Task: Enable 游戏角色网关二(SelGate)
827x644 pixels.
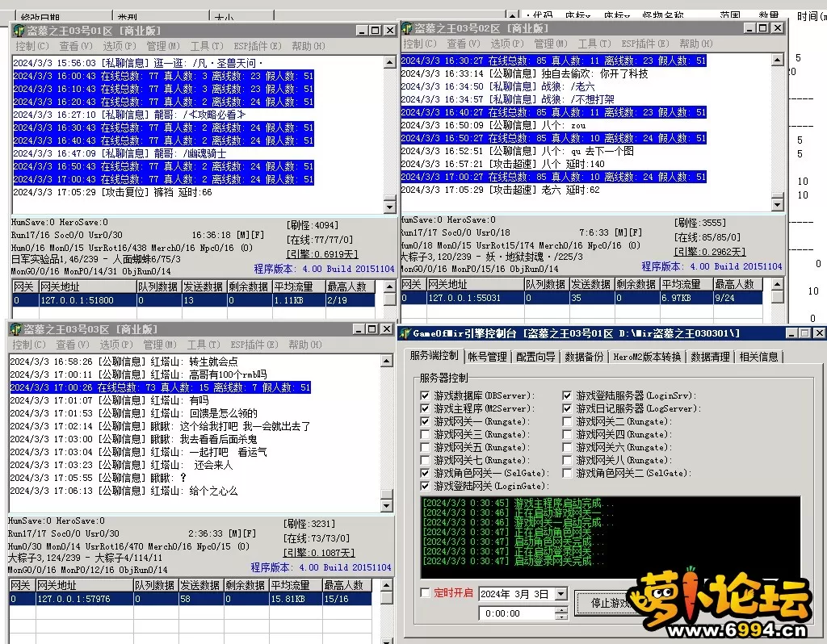Action: 567,473
